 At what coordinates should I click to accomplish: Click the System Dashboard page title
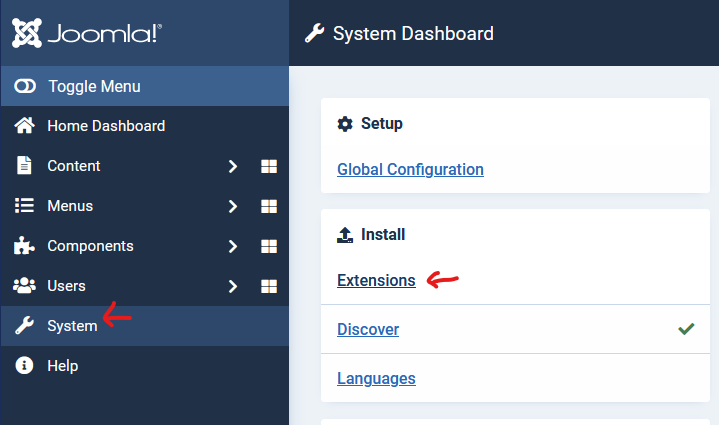click(x=413, y=33)
